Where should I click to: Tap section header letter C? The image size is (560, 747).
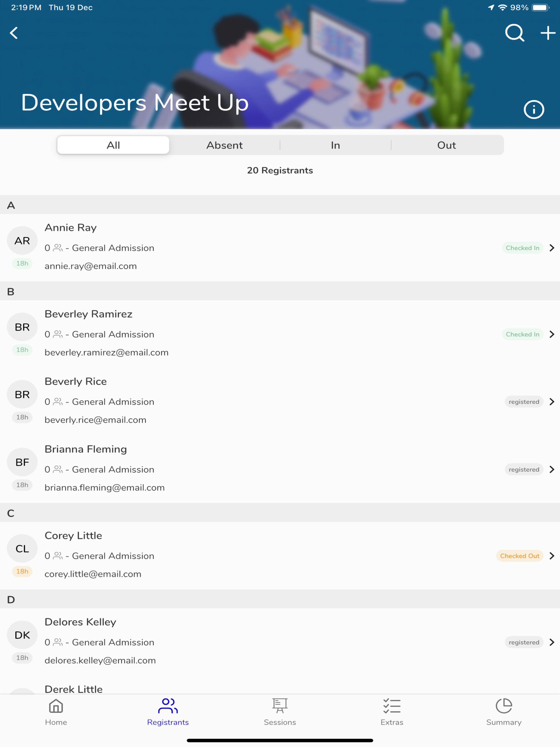11,513
